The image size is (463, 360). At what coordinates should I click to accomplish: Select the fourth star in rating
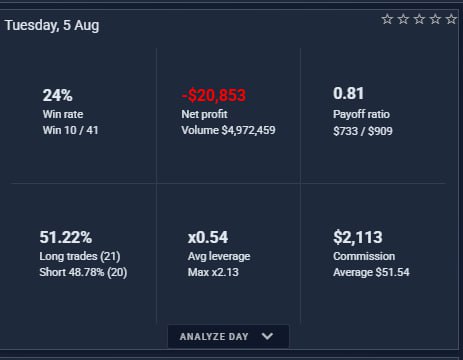coord(435,19)
